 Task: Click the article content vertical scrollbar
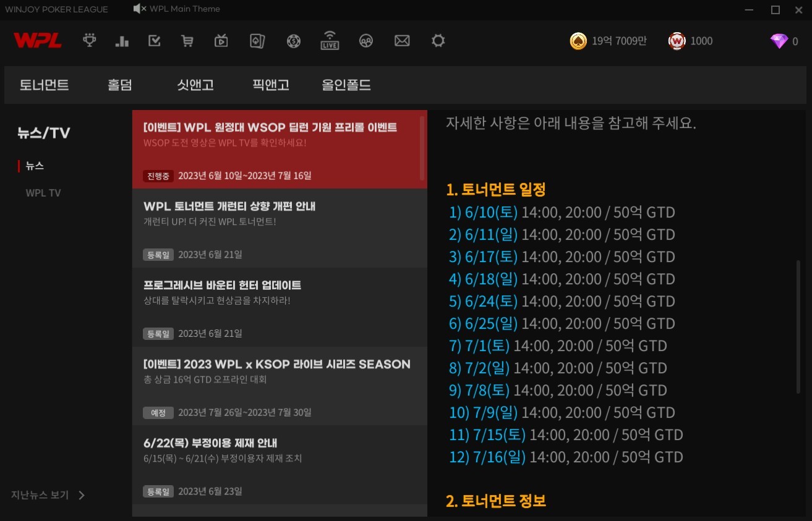798,326
